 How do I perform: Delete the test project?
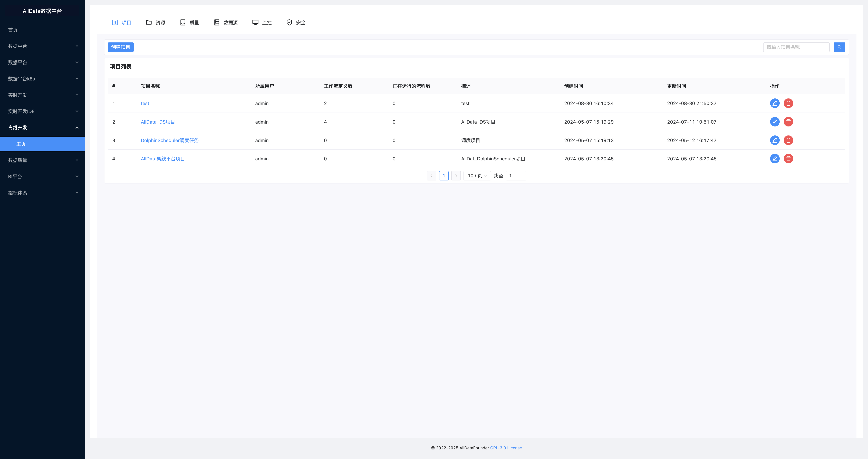[x=788, y=103]
